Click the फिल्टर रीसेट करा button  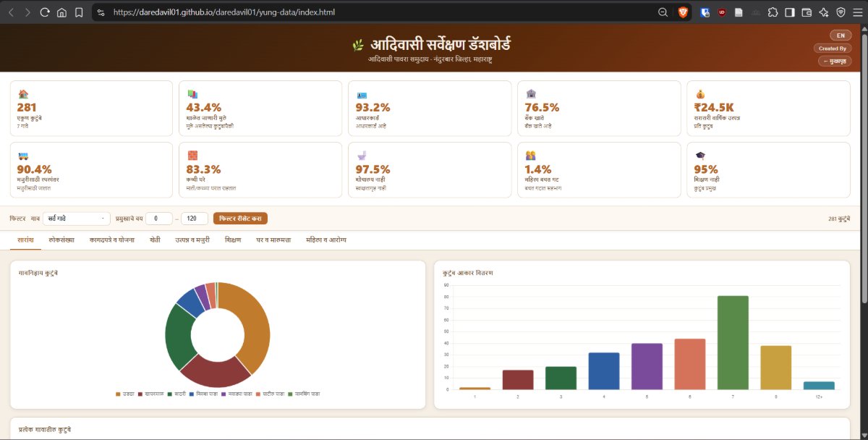(240, 219)
